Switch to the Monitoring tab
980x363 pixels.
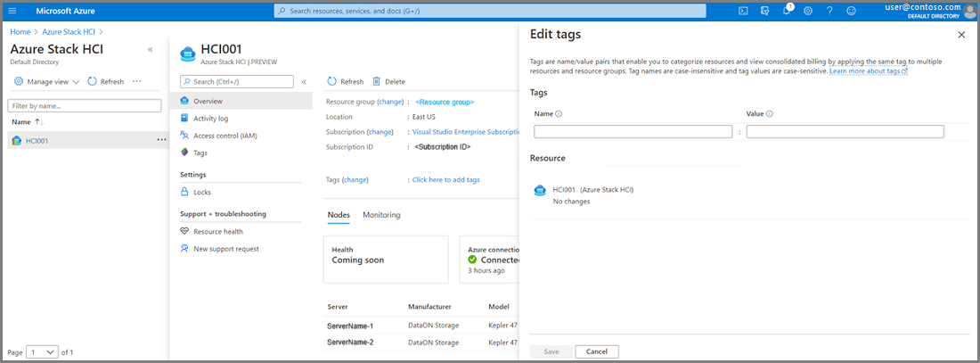point(381,215)
